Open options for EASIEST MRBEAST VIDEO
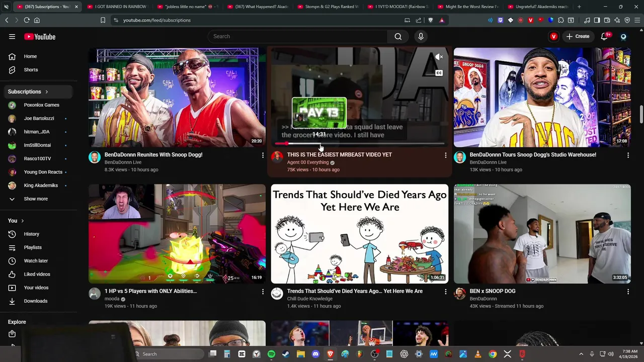The width and height of the screenshot is (644, 362). [445, 155]
